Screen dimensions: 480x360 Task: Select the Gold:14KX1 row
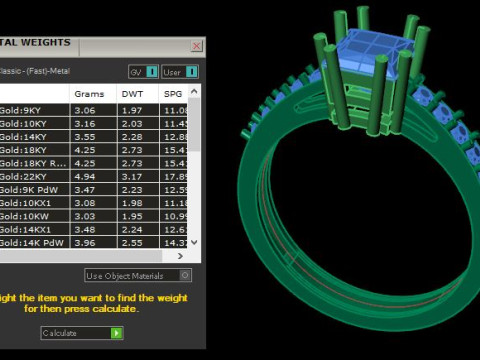pos(93,230)
